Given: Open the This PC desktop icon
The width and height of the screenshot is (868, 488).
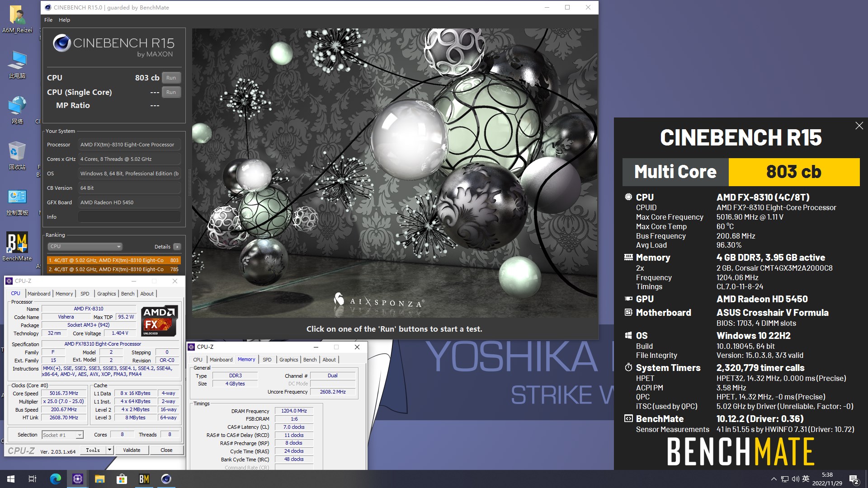Looking at the screenshot, I should [17, 65].
